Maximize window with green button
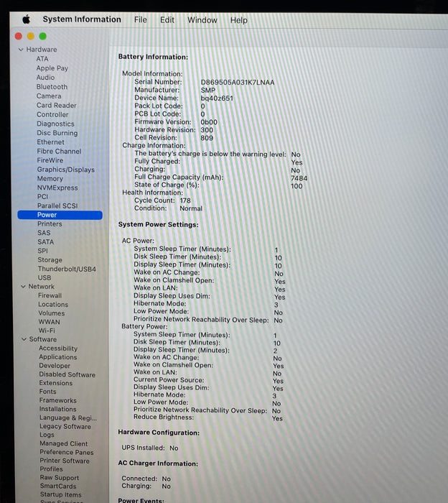This screenshot has width=448, height=503. point(42,36)
